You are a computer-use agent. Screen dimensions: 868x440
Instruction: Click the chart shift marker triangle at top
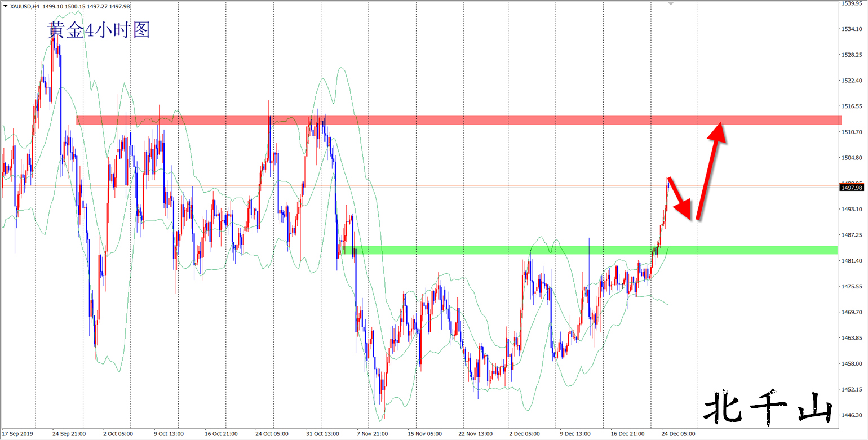pyautogui.click(x=671, y=3)
